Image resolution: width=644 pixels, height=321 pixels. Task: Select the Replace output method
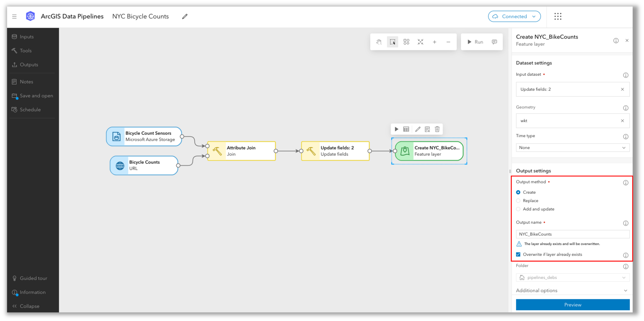click(518, 201)
